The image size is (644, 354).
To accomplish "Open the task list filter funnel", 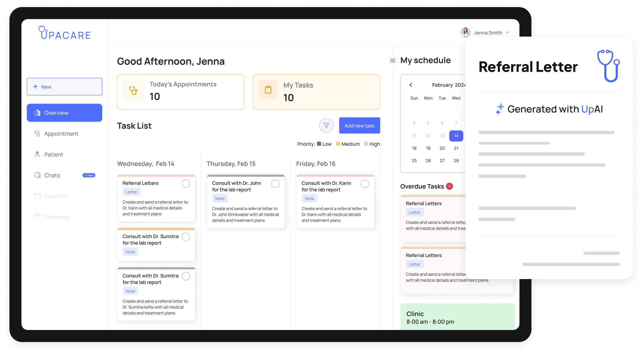I will point(326,126).
